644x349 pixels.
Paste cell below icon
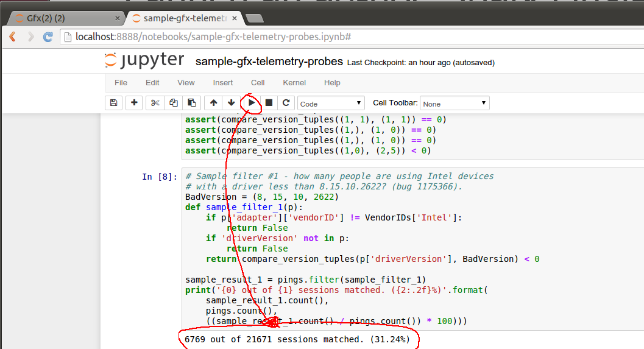point(192,103)
